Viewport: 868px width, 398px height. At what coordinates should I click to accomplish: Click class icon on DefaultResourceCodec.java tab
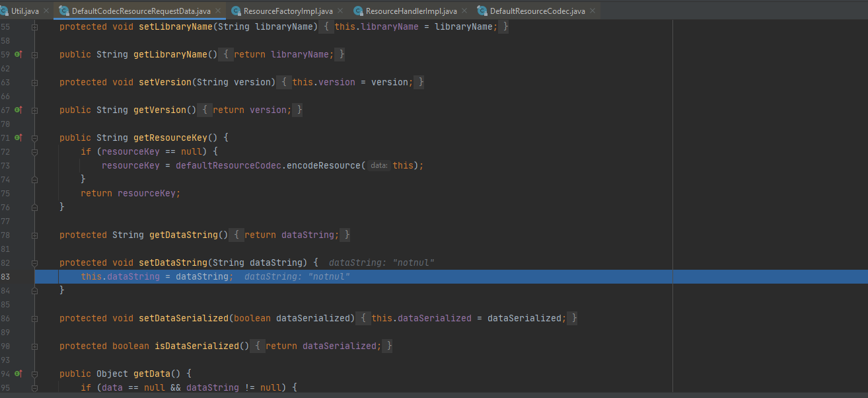482,11
